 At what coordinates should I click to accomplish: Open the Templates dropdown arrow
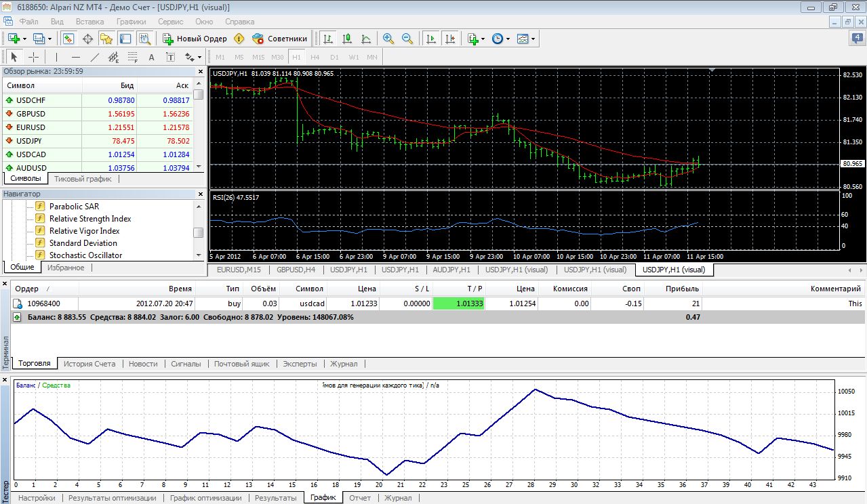click(533, 39)
